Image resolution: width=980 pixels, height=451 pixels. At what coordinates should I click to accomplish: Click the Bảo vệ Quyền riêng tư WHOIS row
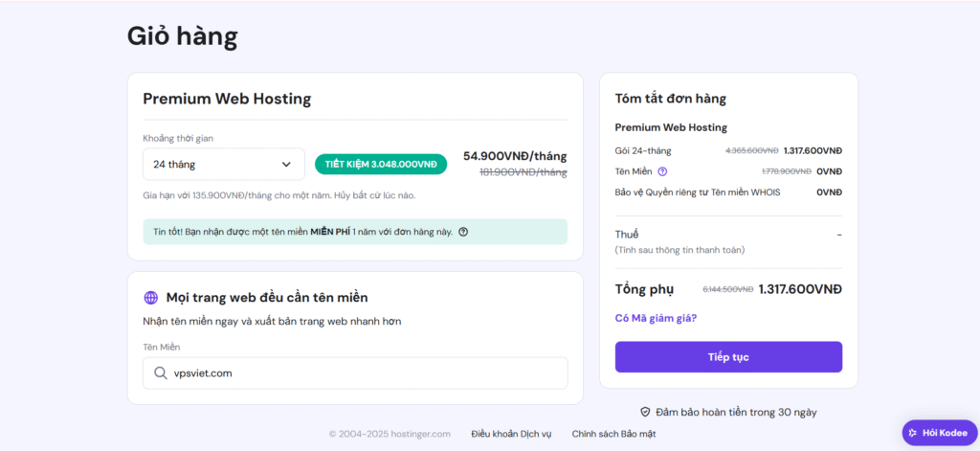(x=697, y=192)
